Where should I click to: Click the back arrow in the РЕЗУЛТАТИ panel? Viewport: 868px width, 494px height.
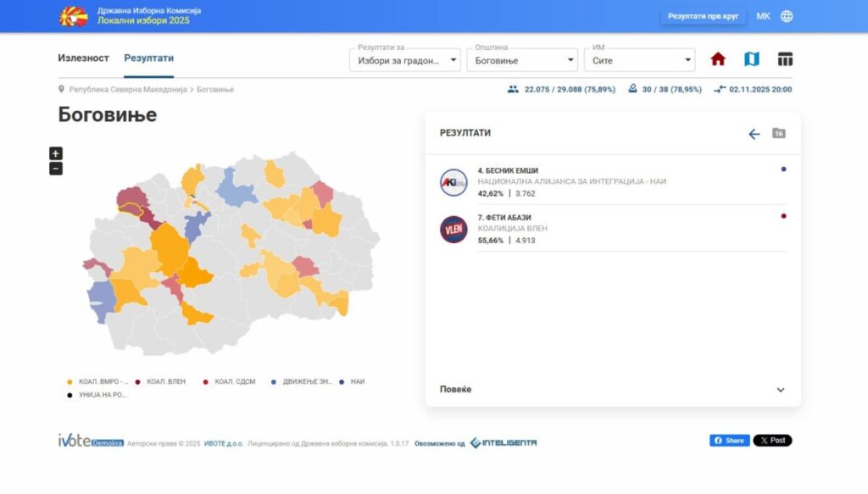click(x=753, y=133)
